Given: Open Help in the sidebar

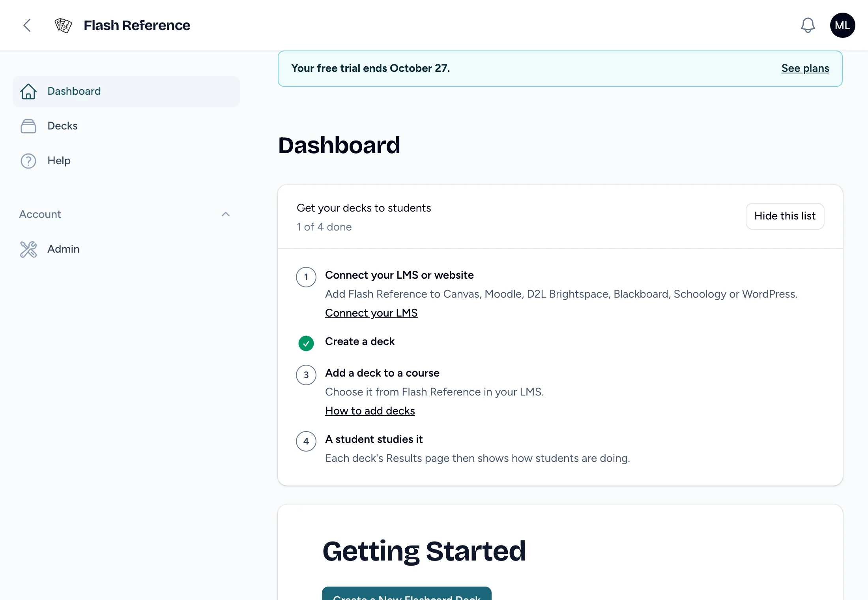Looking at the screenshot, I should coord(126,161).
